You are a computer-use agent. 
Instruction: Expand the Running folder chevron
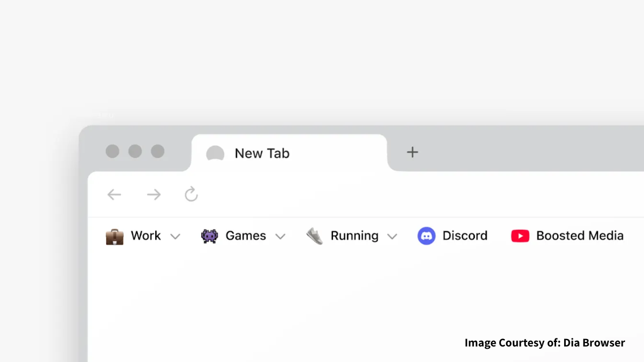coord(392,237)
